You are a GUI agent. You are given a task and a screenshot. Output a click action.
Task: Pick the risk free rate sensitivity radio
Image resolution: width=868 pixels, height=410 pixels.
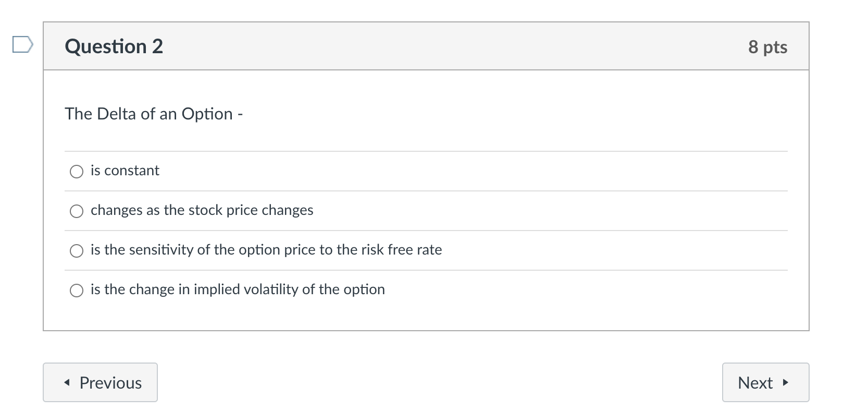tap(77, 251)
